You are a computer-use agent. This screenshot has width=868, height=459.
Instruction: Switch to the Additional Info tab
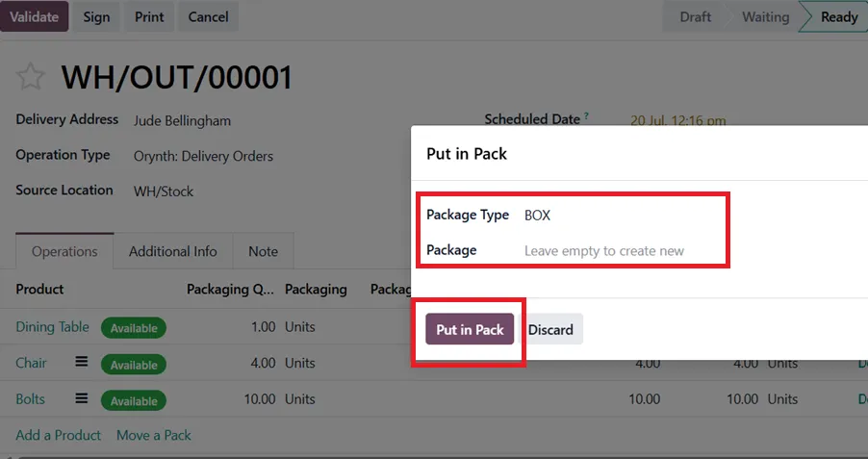tap(172, 251)
